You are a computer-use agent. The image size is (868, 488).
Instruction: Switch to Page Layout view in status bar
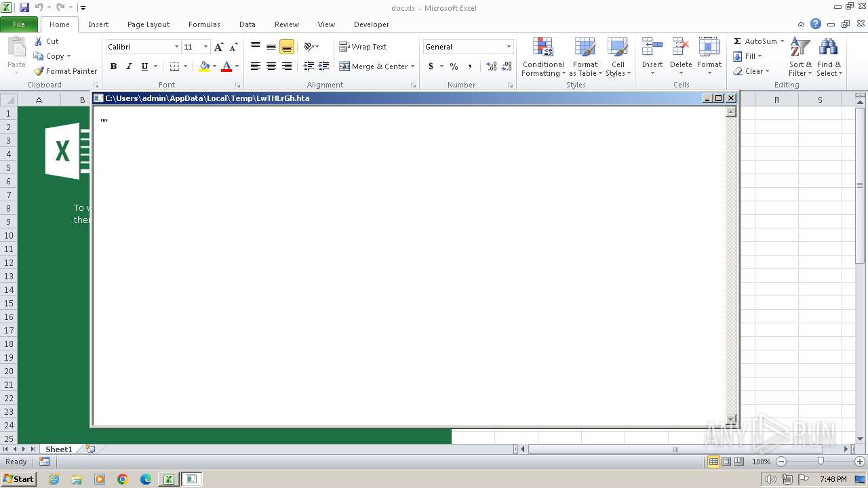point(726,462)
